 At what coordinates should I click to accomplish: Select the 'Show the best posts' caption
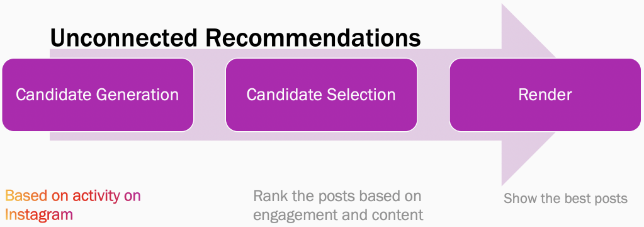pos(565,199)
